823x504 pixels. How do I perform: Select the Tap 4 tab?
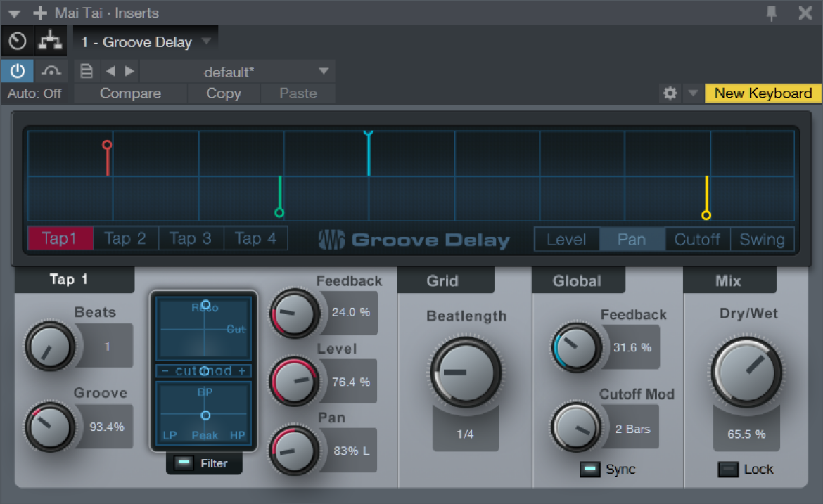tap(255, 238)
